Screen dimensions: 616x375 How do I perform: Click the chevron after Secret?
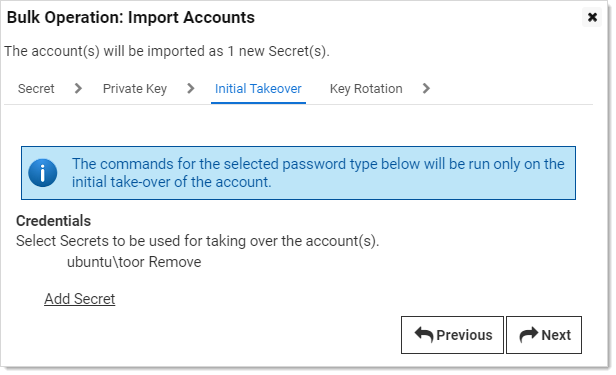pyautogui.click(x=78, y=88)
